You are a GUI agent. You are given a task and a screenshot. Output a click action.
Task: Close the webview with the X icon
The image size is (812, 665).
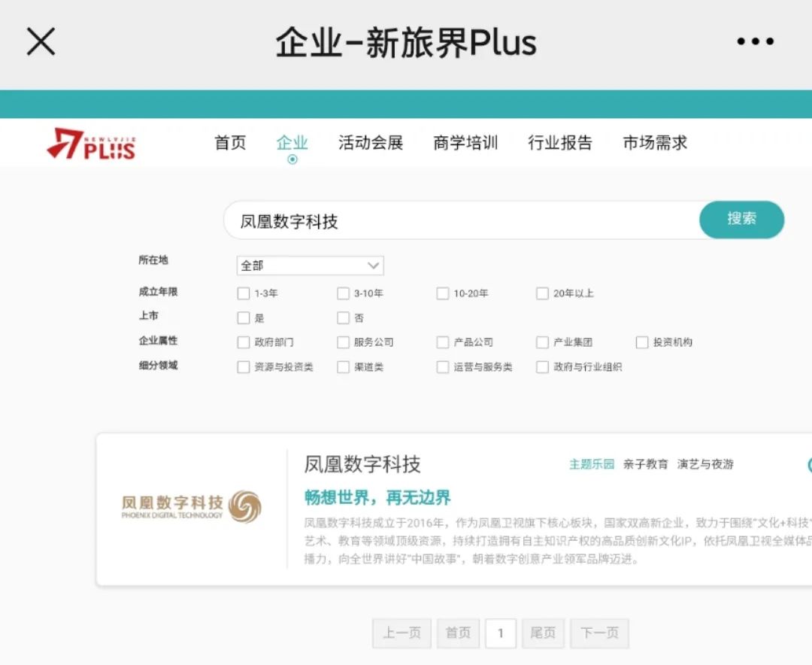tap(41, 42)
